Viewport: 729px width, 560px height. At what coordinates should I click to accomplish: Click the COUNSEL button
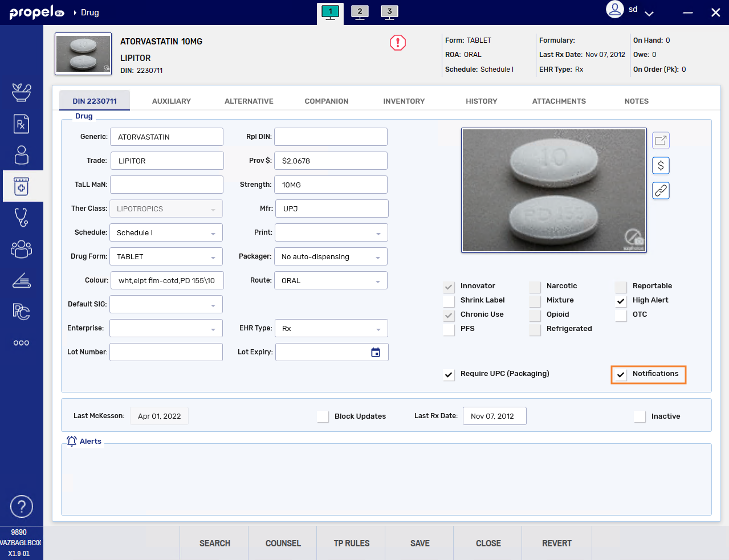283,543
